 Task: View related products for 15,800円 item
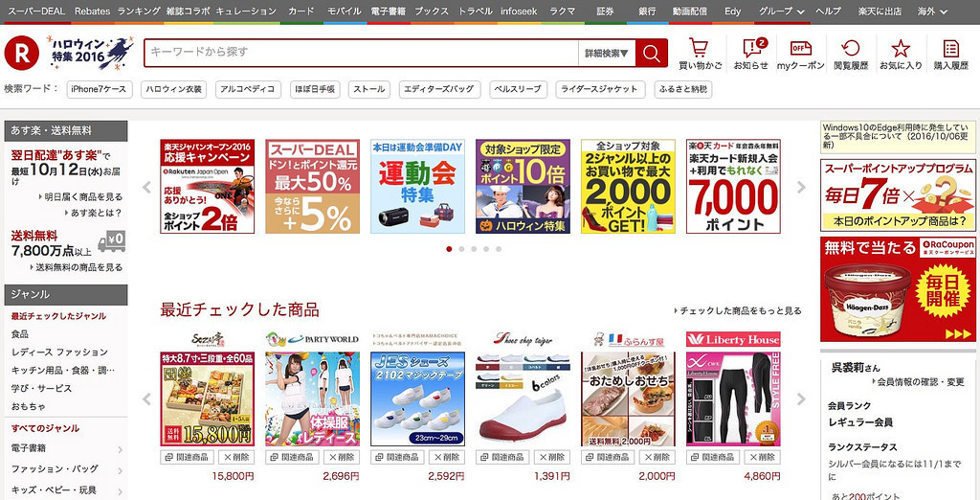coord(188,457)
